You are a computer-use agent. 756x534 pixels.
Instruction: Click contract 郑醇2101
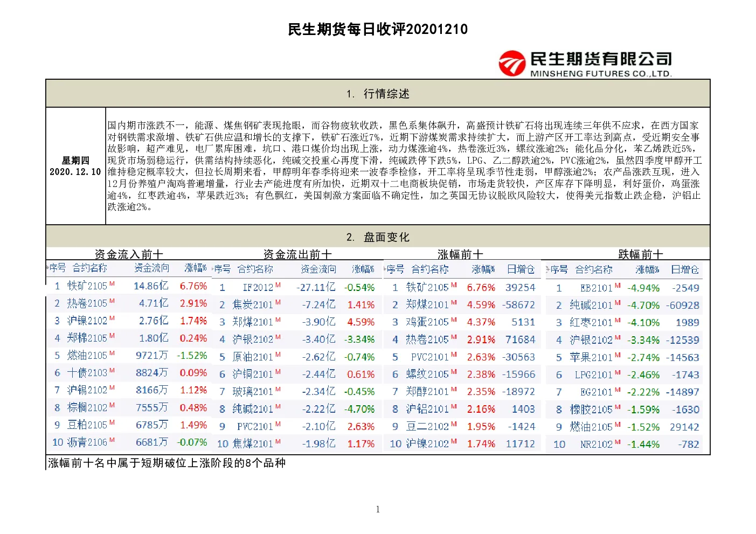coord(427,392)
